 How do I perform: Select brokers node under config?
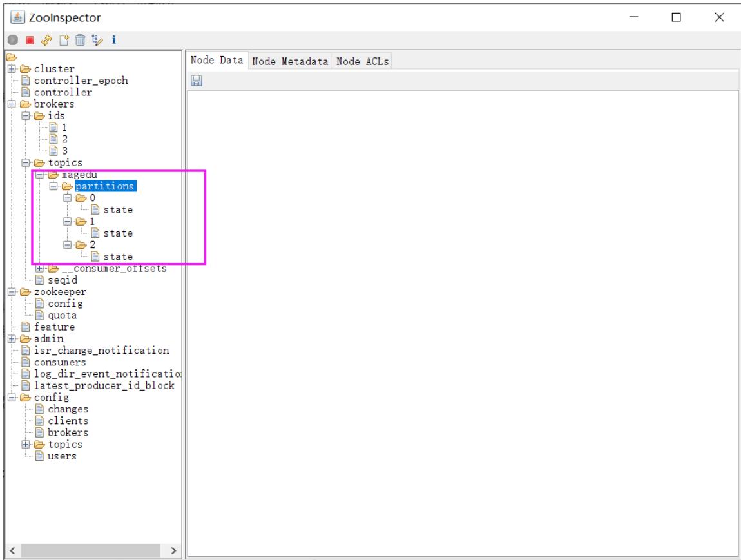click(68, 433)
